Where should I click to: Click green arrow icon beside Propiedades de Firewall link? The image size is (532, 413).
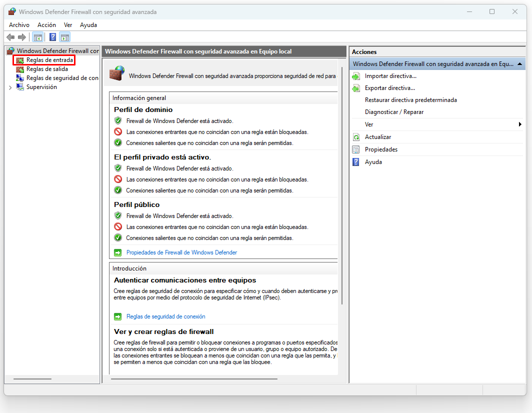click(117, 252)
